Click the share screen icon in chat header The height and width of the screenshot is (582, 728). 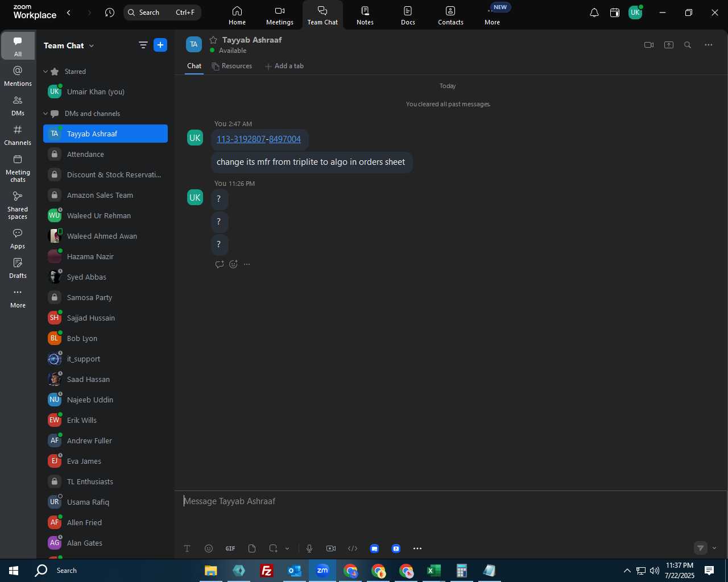[x=669, y=45]
